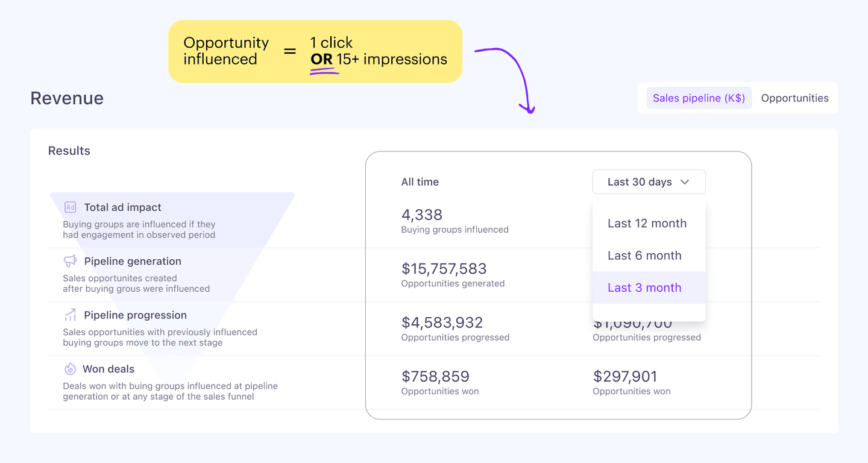Click the 4,338 buying groups influenced value

pos(422,215)
